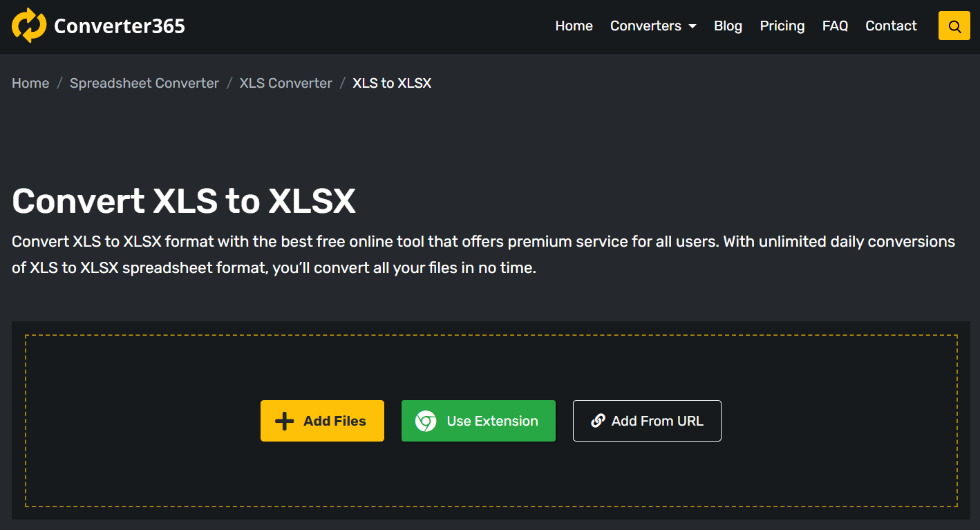
Task: Open search with the yellow magnifier icon
Action: coord(954,26)
